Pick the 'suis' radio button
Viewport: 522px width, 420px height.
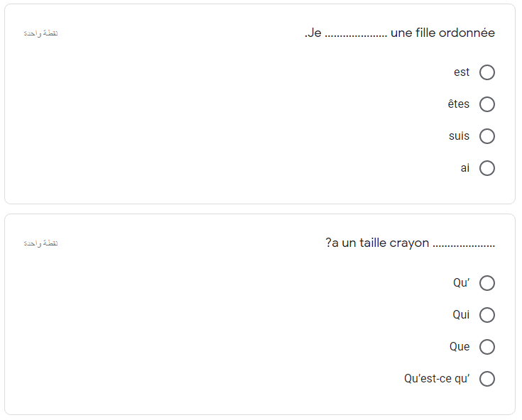point(486,136)
